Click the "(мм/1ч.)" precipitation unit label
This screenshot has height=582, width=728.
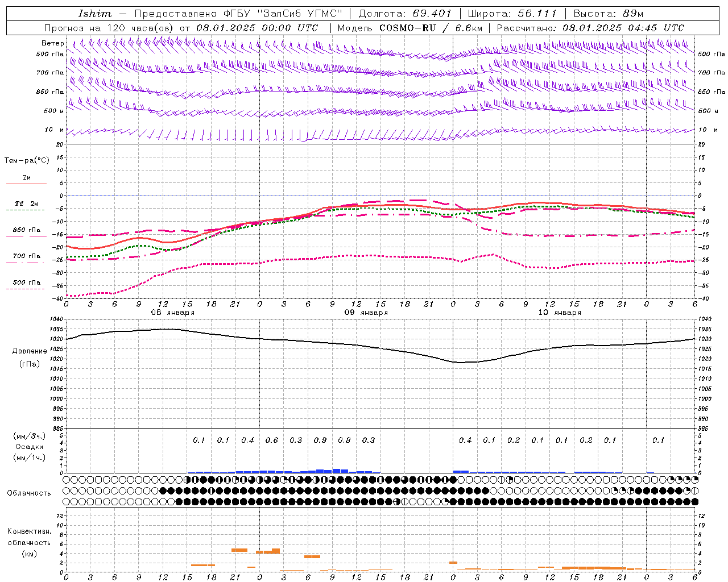30,458
